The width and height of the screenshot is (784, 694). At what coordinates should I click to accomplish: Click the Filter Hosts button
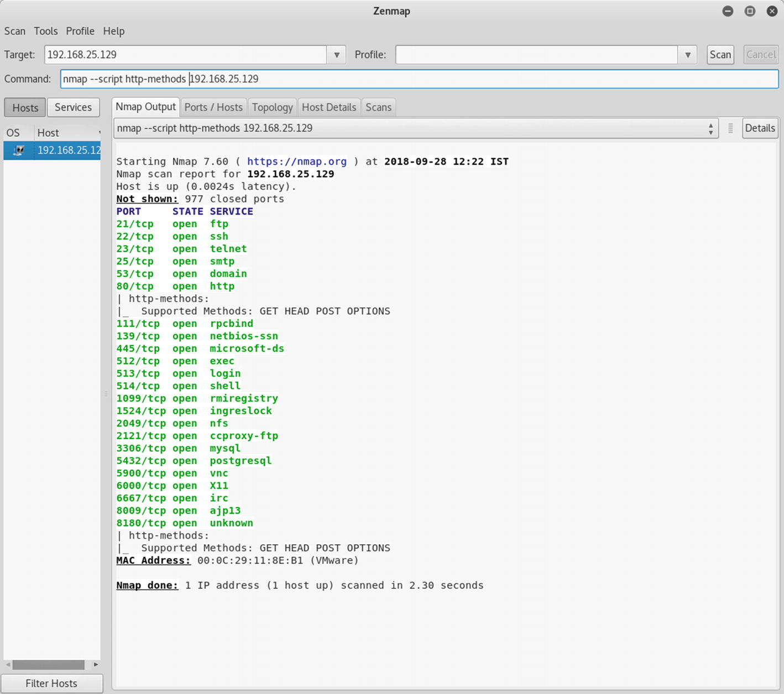51,683
